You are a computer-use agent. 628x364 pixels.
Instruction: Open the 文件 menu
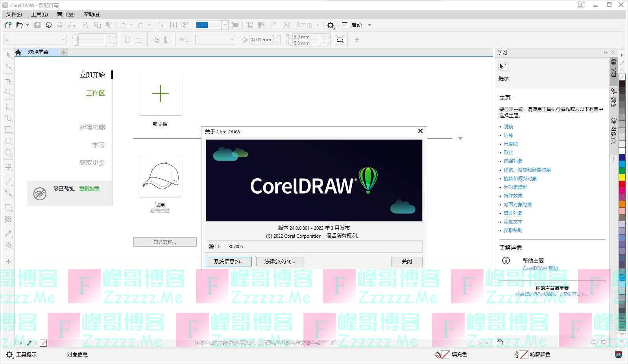(14, 14)
